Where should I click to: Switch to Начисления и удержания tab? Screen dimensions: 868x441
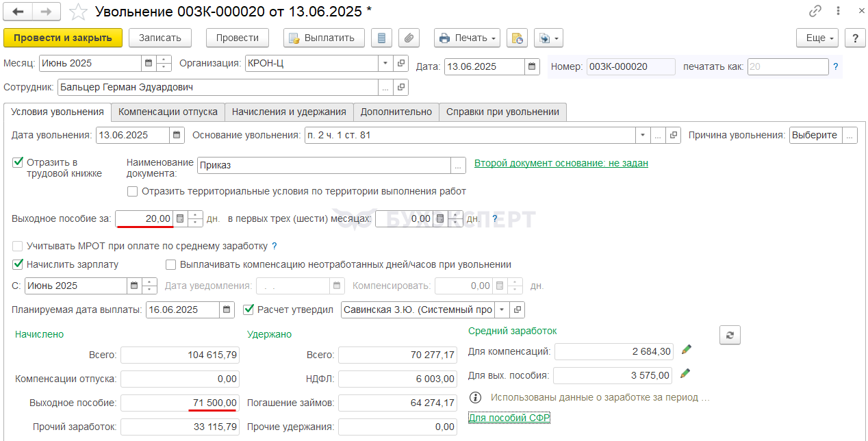click(289, 112)
